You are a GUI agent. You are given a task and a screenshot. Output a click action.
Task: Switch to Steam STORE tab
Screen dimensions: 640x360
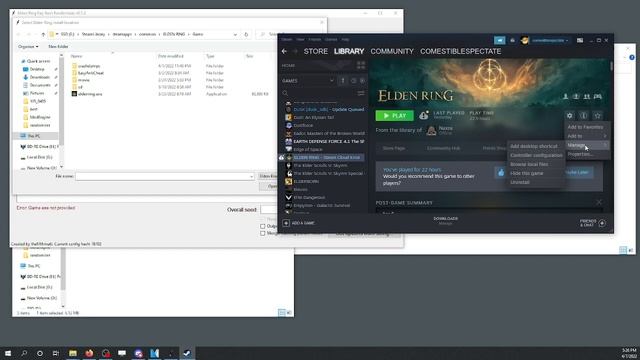[x=316, y=51]
